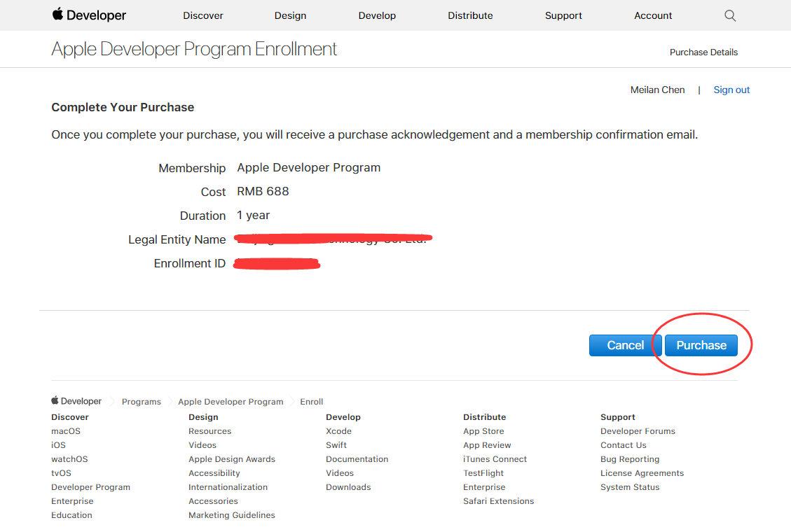Open the Safari Extensions footer link
The height and width of the screenshot is (532, 791).
[498, 501]
